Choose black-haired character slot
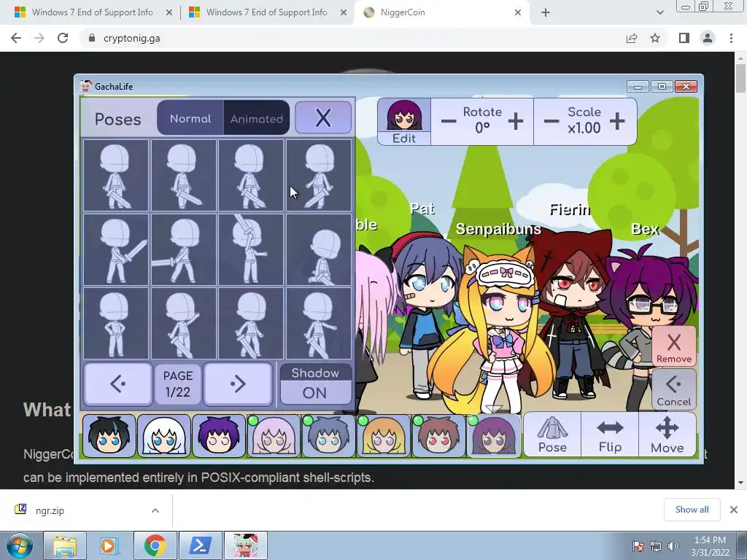This screenshot has height=560, width=747. tap(109, 436)
